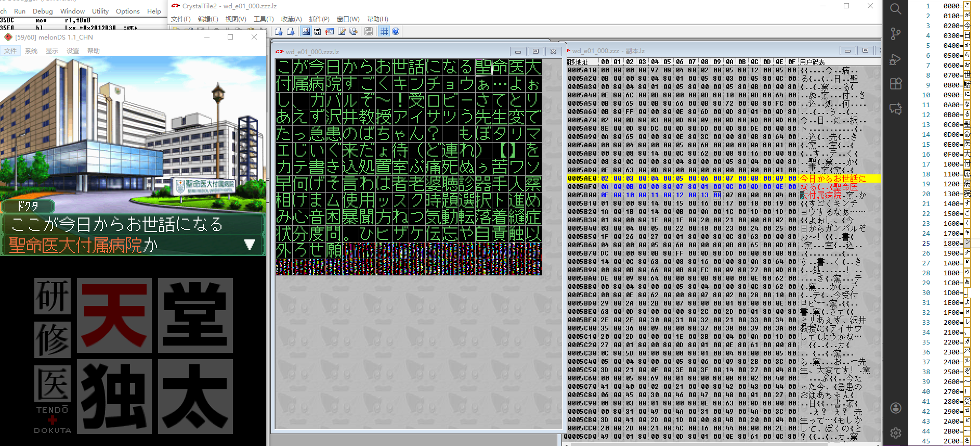
Task: Open the 视图(V) menu in CrystalTile2
Action: tap(236, 19)
